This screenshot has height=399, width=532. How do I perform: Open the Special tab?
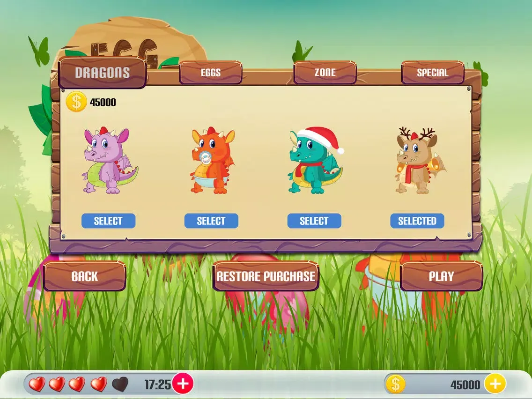point(433,72)
